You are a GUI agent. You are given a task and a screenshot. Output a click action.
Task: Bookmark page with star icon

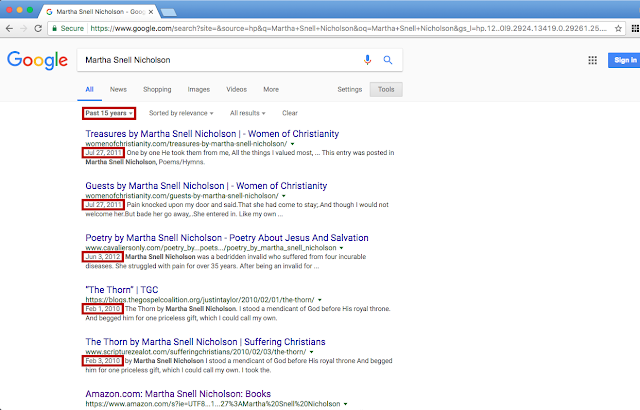[618, 29]
